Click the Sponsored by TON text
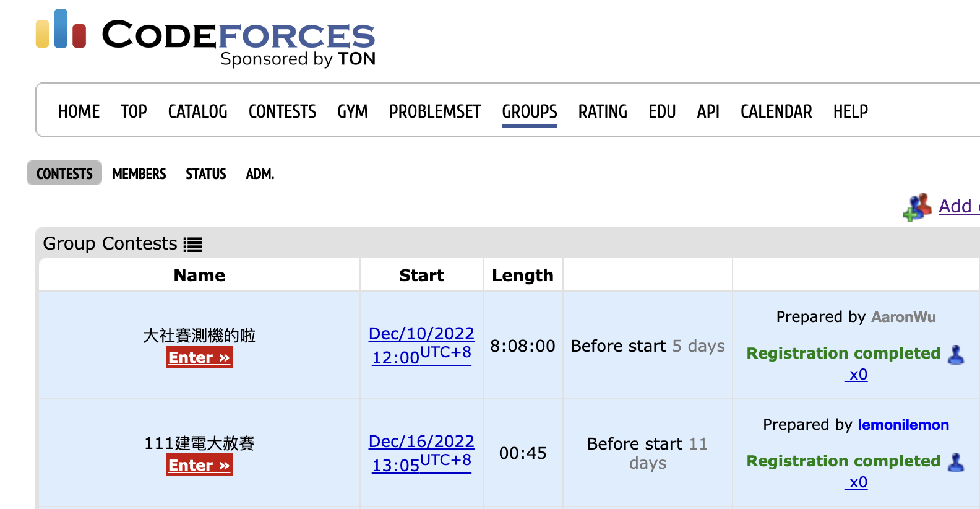The width and height of the screenshot is (980, 509). (x=298, y=59)
